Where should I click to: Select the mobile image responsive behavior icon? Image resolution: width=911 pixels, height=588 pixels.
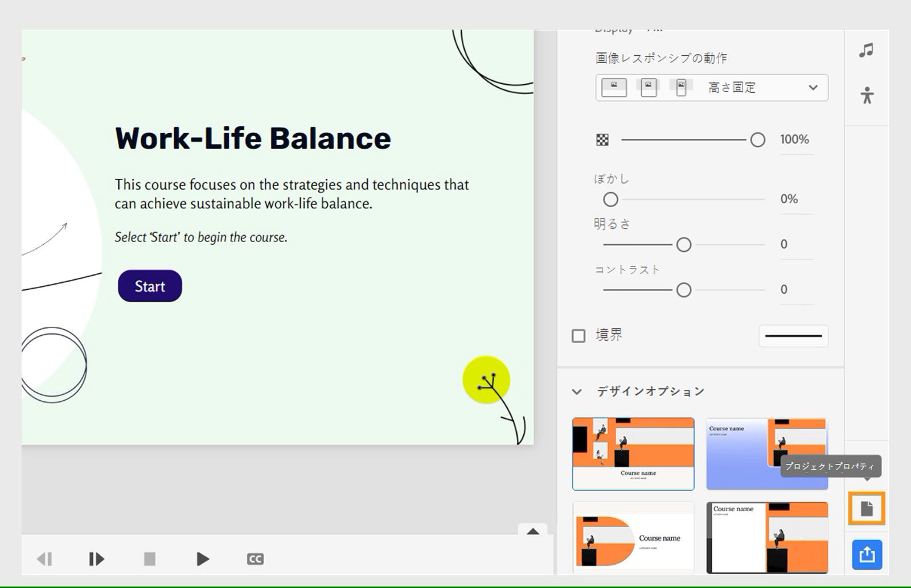click(682, 87)
